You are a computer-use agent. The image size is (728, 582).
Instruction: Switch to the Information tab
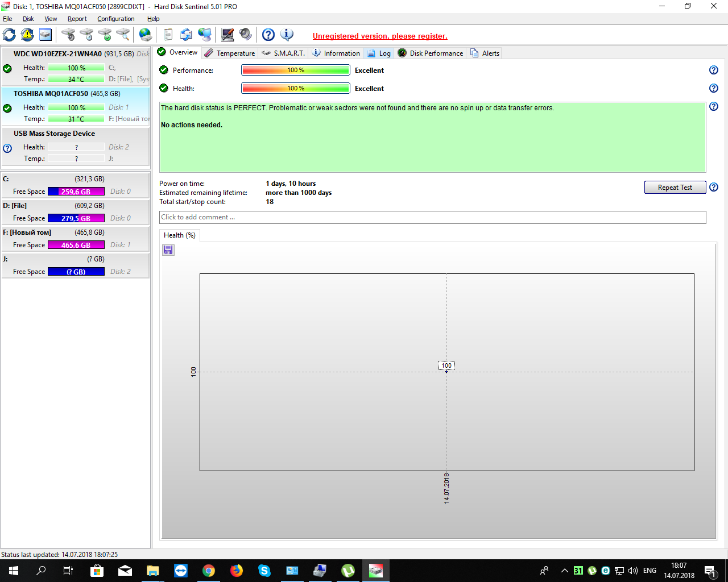(336, 53)
